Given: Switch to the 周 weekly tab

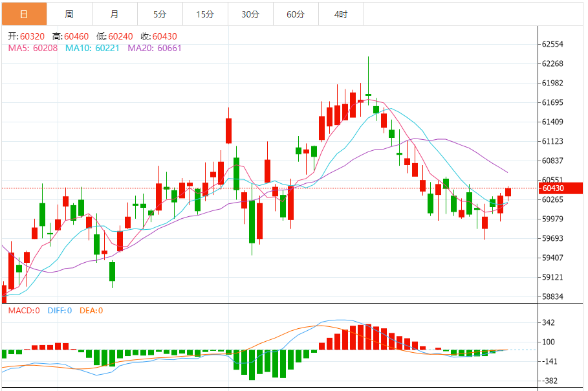Looking at the screenshot, I should point(69,14).
